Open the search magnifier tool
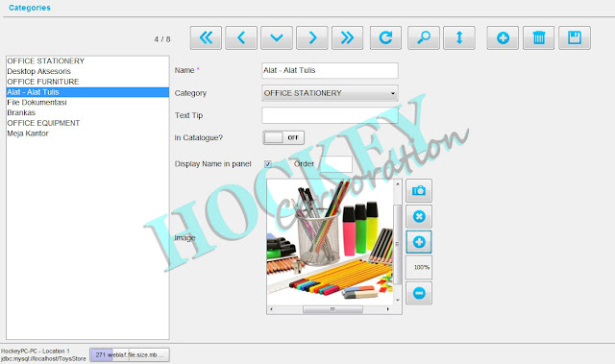 (423, 38)
